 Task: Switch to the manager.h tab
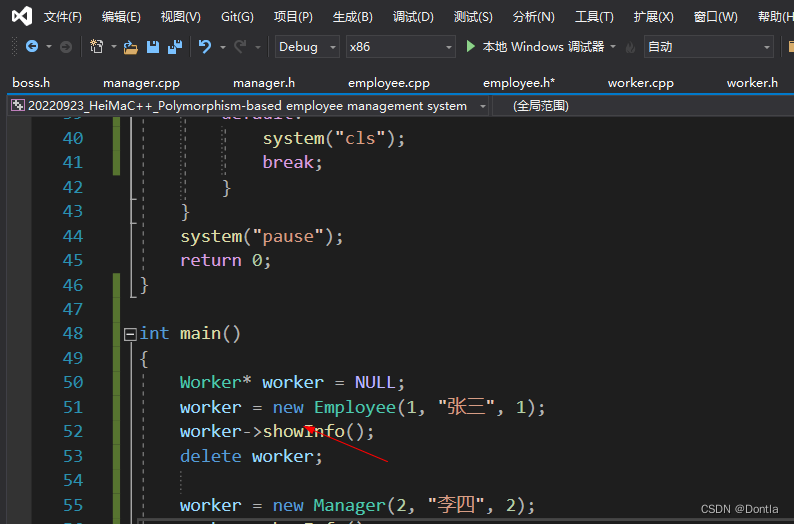[x=264, y=83]
